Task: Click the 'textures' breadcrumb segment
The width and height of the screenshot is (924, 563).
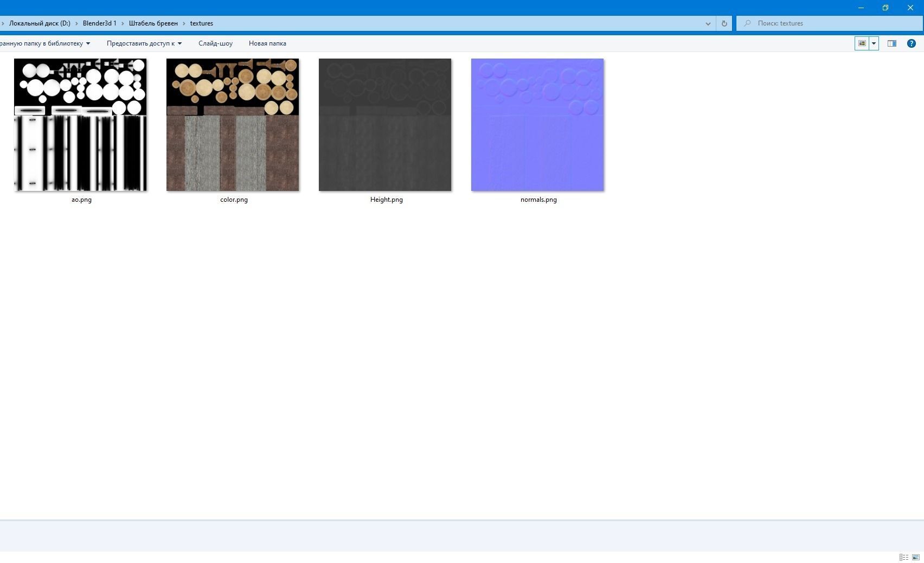Action: point(202,23)
